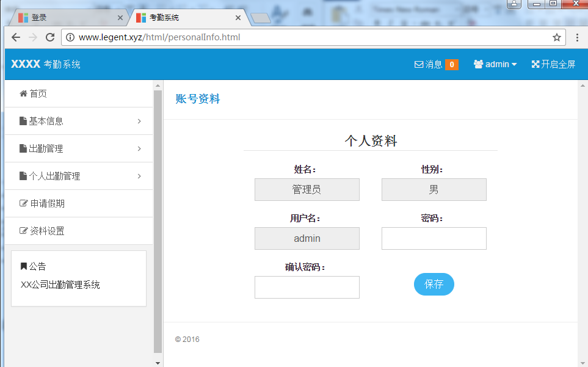Click the © 2016 footer text
Image resolution: width=588 pixels, height=367 pixels.
[x=187, y=340]
